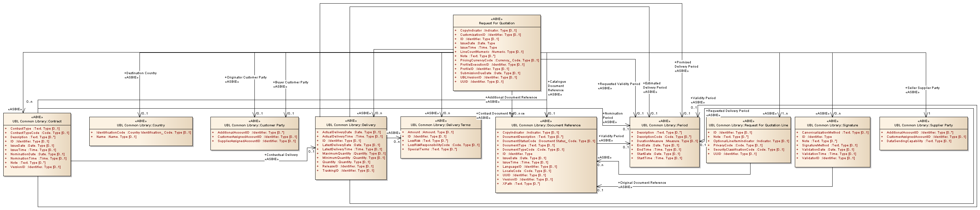
Task: Select the Request For Quotation class header
Action: (x=496, y=23)
